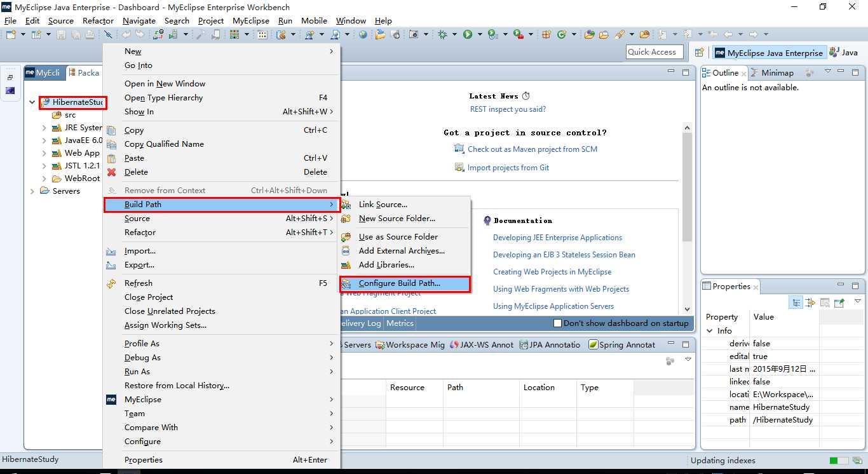Open 'Check out as Maven project from SCM'
Image resolution: width=868 pixels, height=474 pixels.
[532, 149]
